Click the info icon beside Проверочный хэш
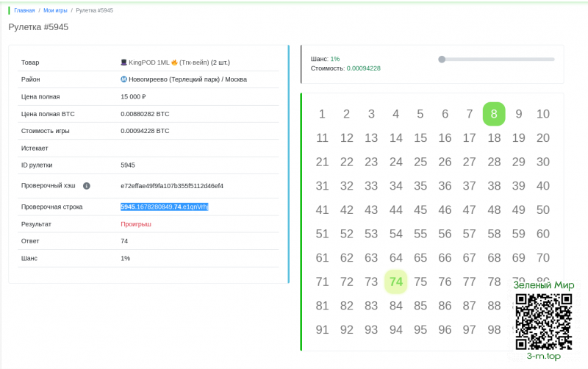Viewport: 588px width, 369px height. coord(87,186)
